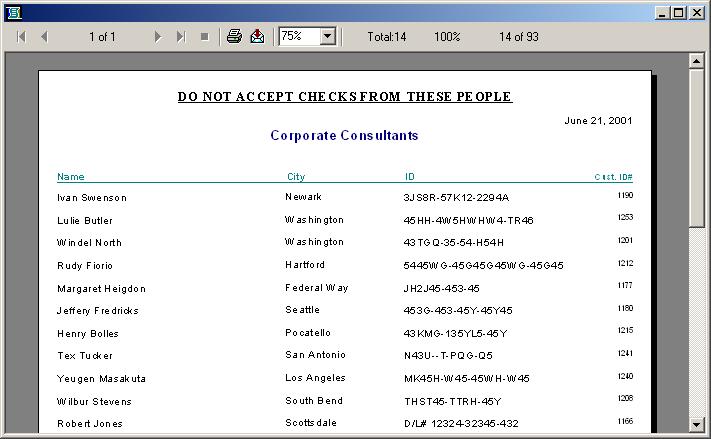Maximize the report preview window
The height and width of the screenshot is (439, 711).
pos(679,12)
